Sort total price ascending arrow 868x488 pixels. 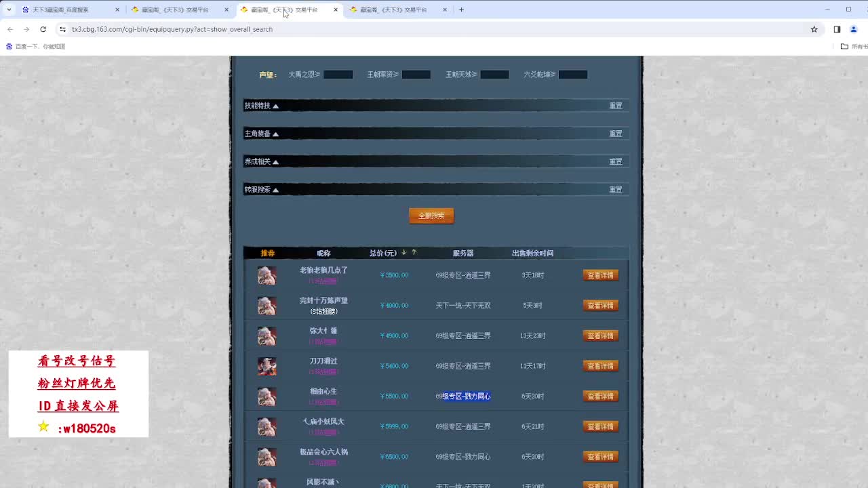point(414,252)
